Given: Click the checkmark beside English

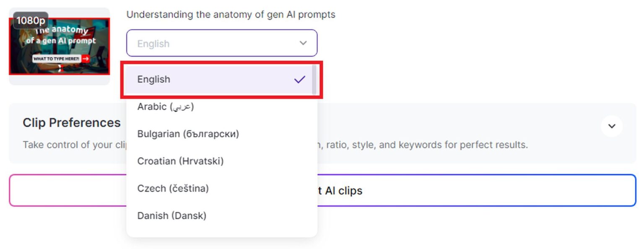Looking at the screenshot, I should [299, 78].
